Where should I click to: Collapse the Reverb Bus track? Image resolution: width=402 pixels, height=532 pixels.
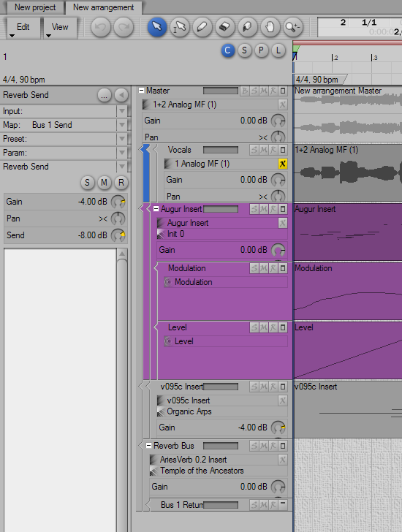click(148, 446)
